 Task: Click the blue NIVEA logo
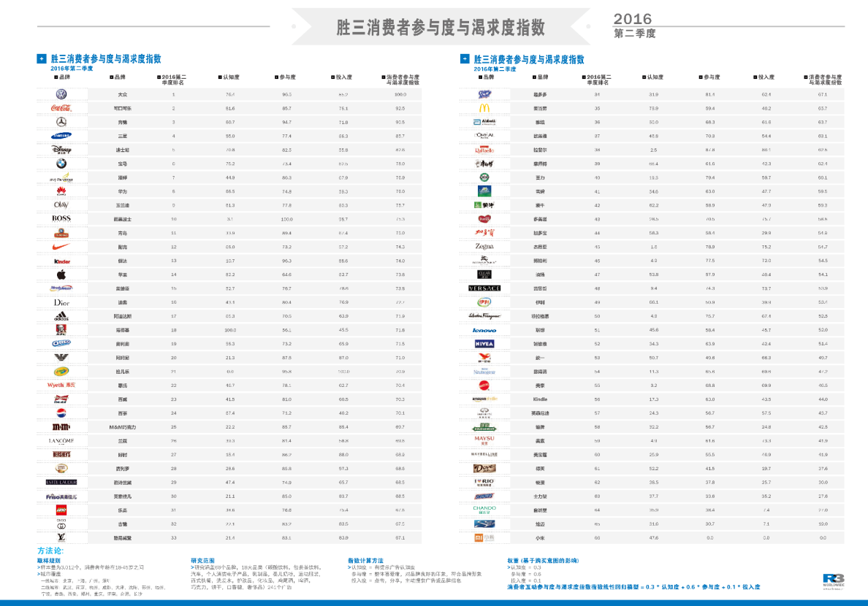[484, 344]
